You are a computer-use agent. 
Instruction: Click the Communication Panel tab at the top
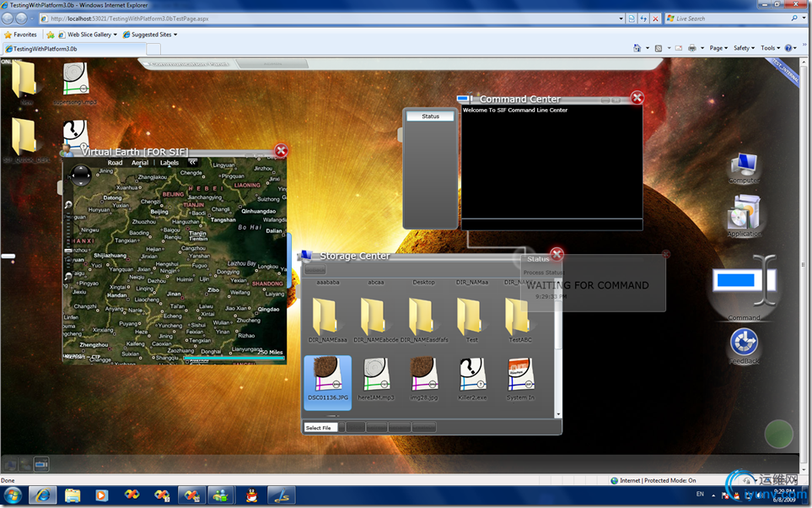(189, 64)
